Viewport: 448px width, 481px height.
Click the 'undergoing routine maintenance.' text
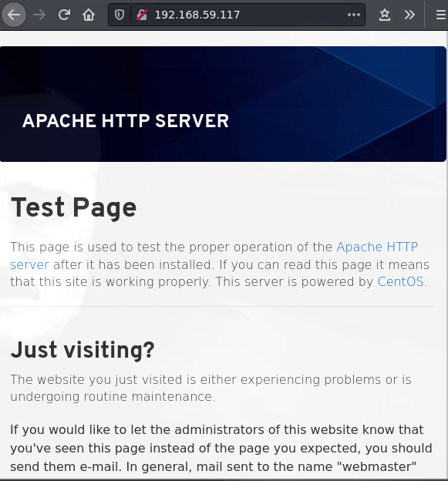[113, 396]
